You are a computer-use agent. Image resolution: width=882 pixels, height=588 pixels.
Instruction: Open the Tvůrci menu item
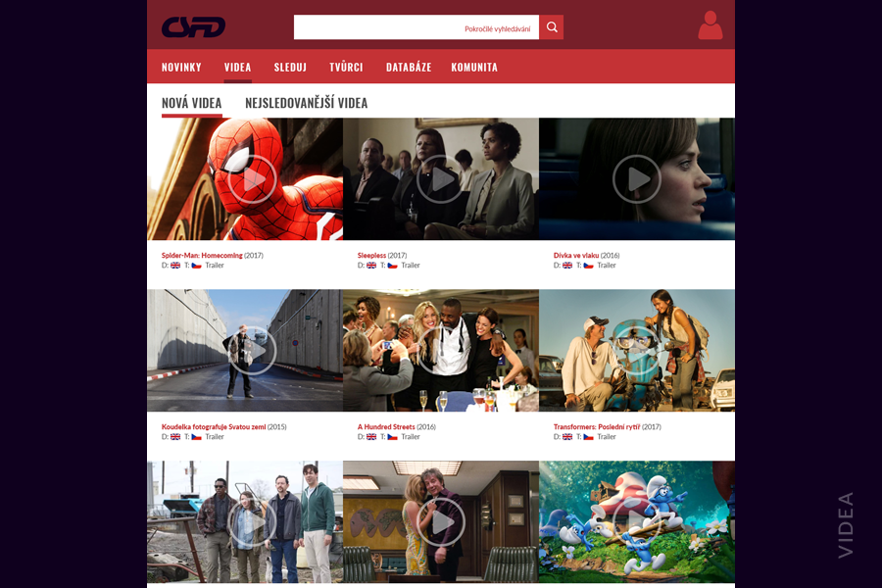pos(346,67)
